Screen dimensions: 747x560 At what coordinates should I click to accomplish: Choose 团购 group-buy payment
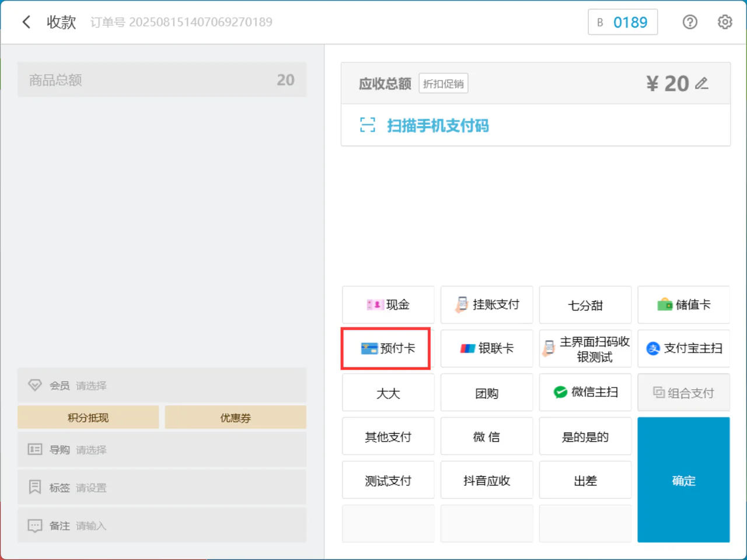[x=487, y=393]
